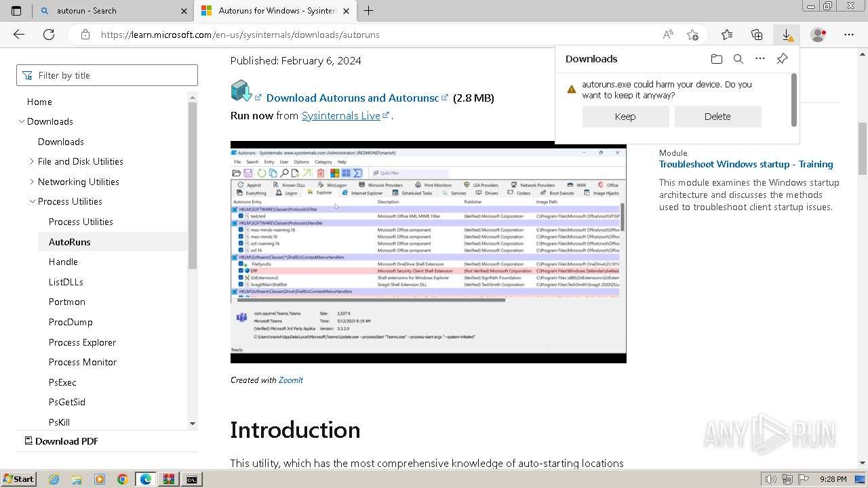Open downloads folder icon
This screenshot has width=868, height=488.
[717, 59]
